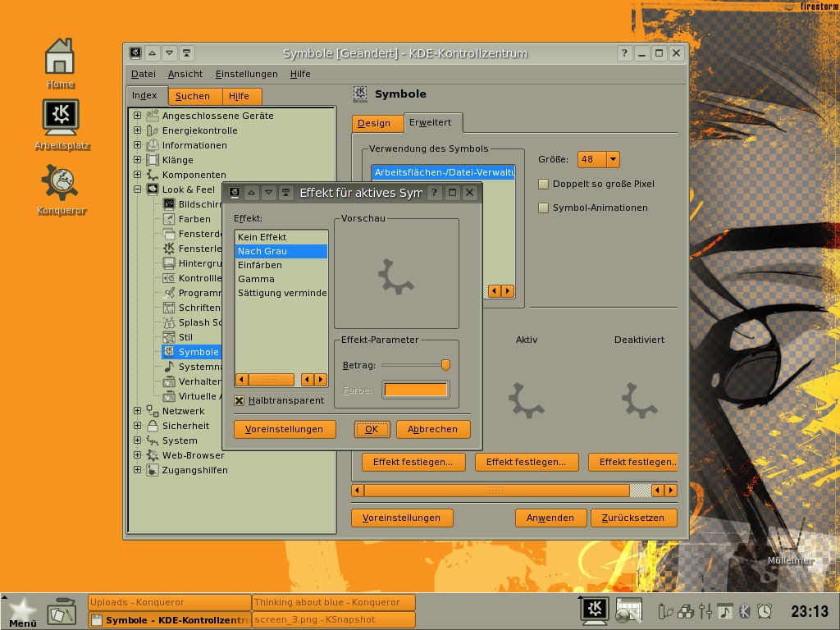Collapse the Look & Feel tree node

point(137,189)
